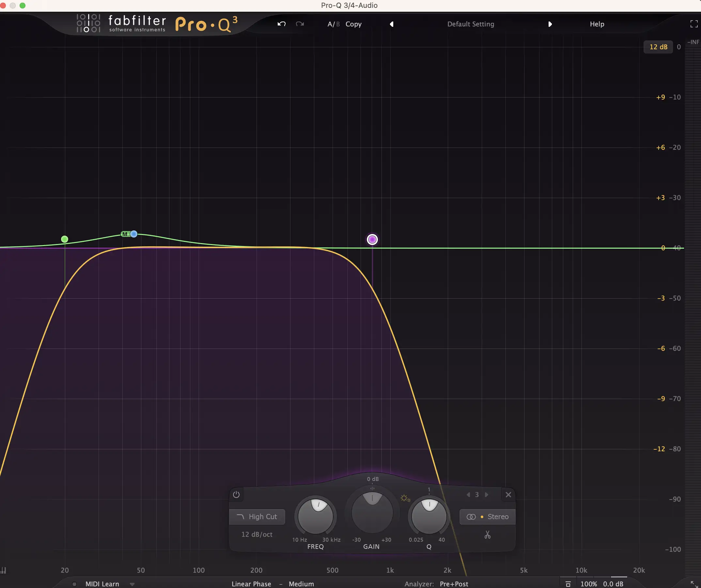Open 12 dB/oct slope dropdown
701x588 pixels.
(257, 534)
